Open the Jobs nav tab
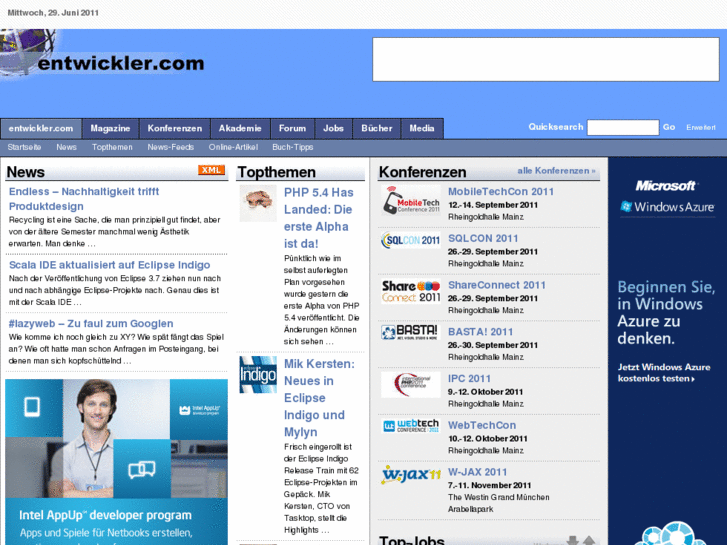 click(x=333, y=128)
